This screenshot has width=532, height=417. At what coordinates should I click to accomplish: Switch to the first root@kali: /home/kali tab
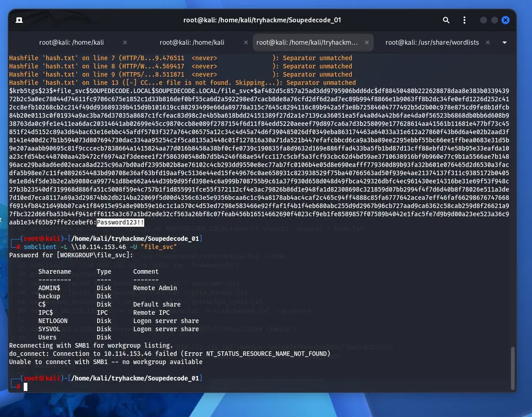[72, 42]
